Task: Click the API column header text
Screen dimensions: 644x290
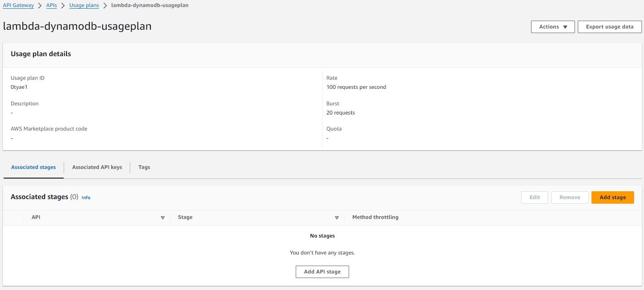Action: 36,217
